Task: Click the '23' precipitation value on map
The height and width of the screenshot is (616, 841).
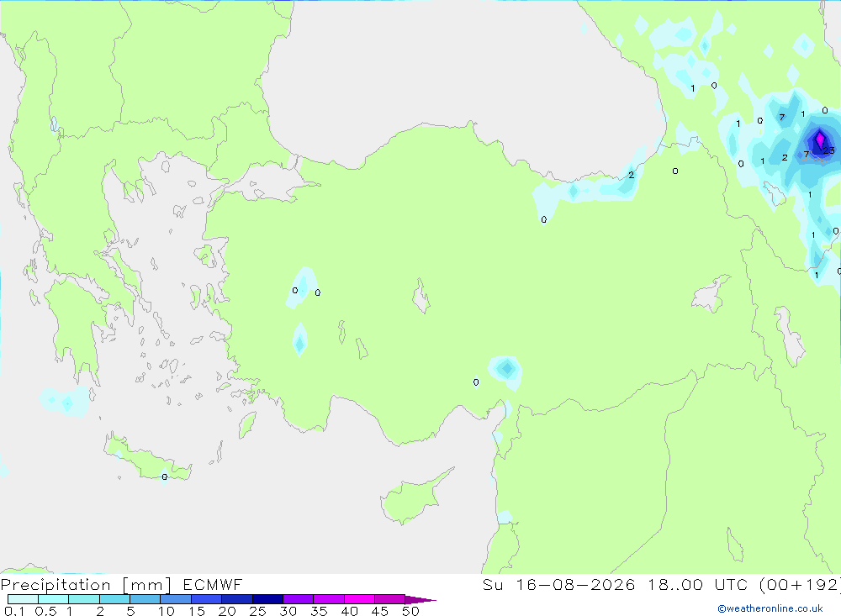Action: pos(829,150)
